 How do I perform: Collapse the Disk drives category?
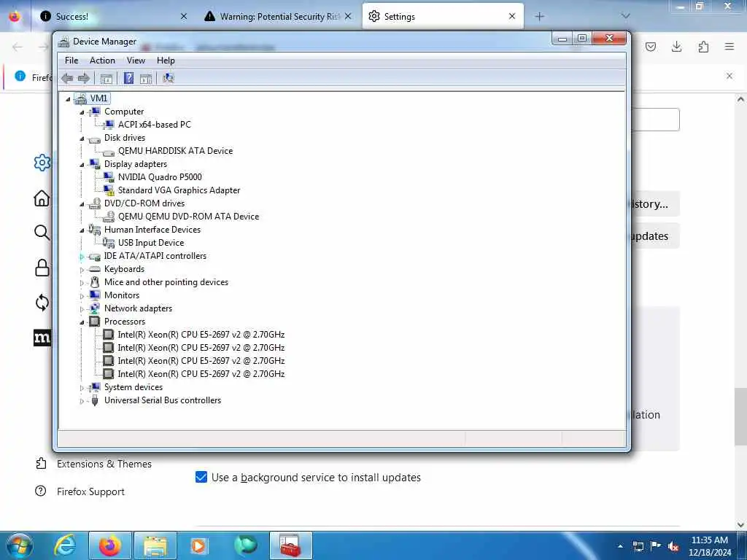point(82,139)
